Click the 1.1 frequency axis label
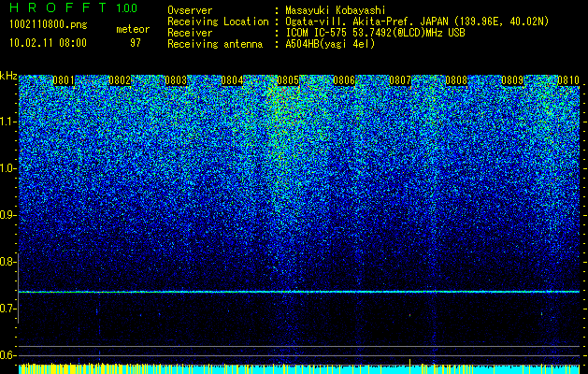Screen dimensions: 588x374 (x=8, y=122)
